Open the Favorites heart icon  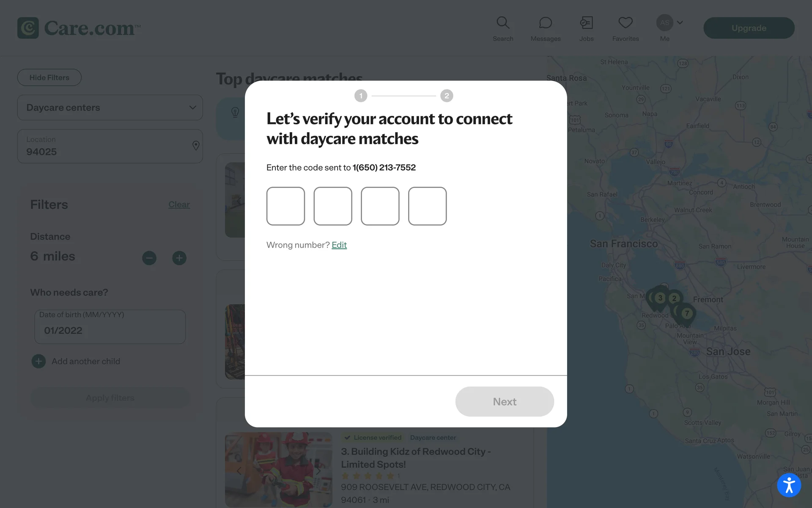[625, 22]
